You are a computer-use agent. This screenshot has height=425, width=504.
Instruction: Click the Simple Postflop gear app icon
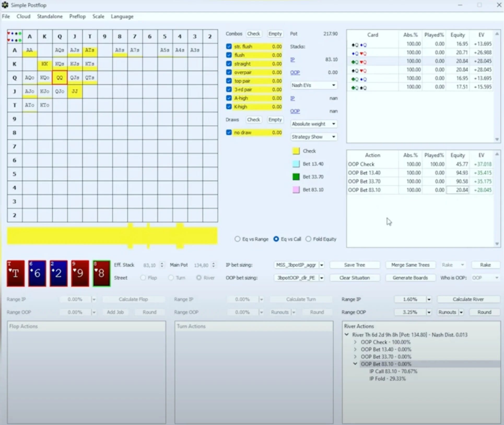(5, 5)
